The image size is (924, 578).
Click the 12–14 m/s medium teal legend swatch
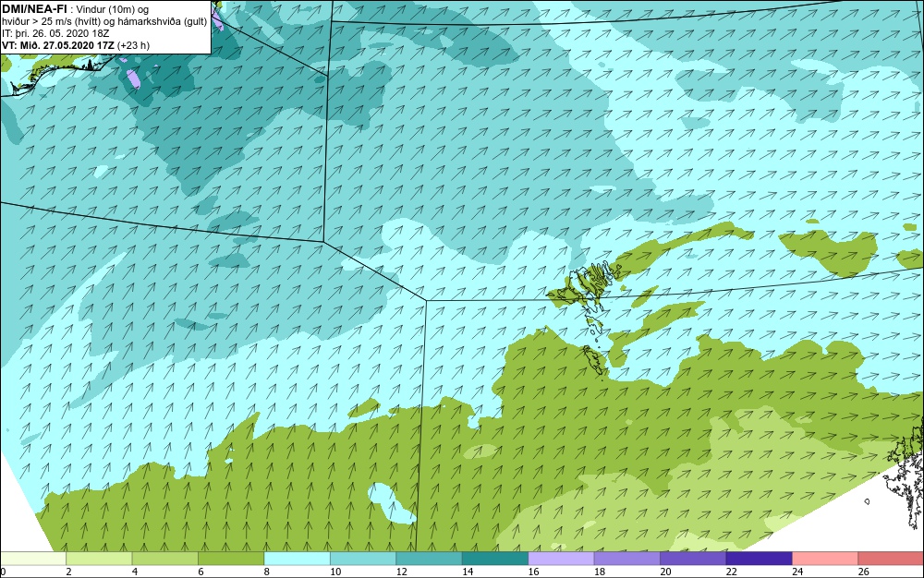(429, 559)
